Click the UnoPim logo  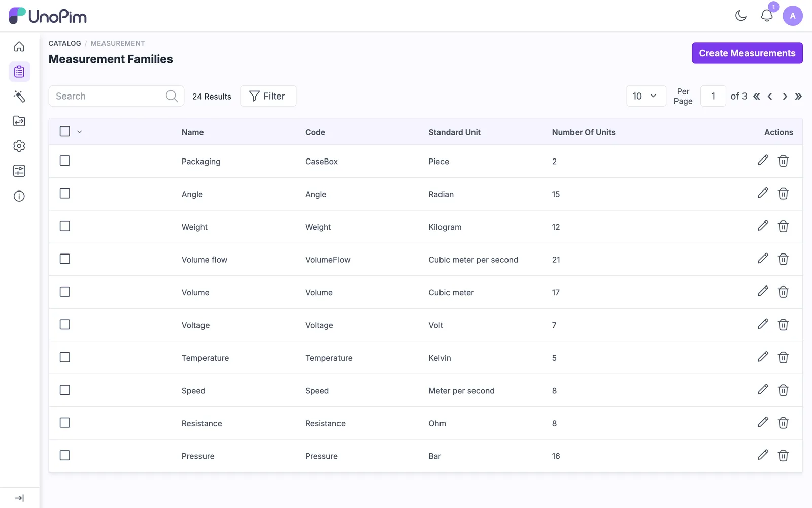(x=48, y=16)
